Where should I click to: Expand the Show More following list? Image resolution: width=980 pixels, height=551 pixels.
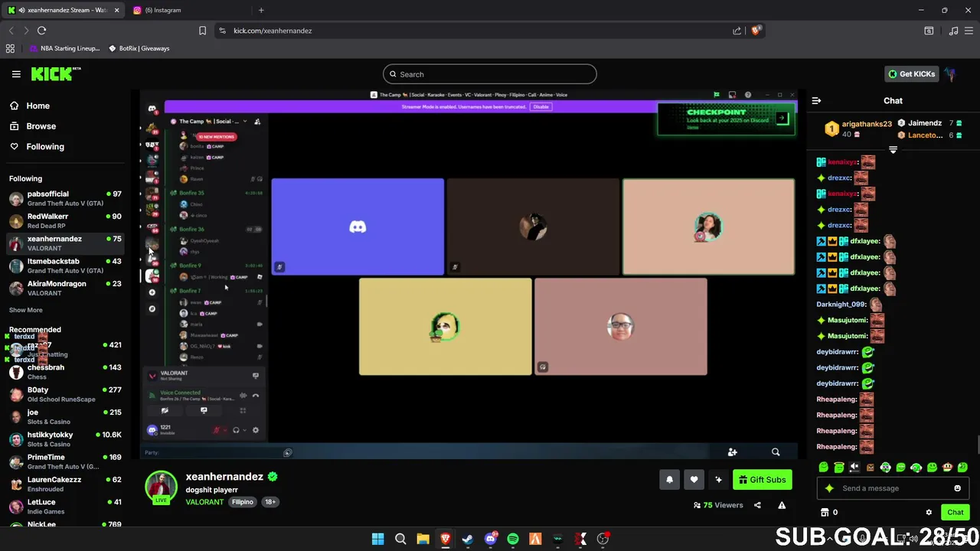pyautogui.click(x=26, y=310)
